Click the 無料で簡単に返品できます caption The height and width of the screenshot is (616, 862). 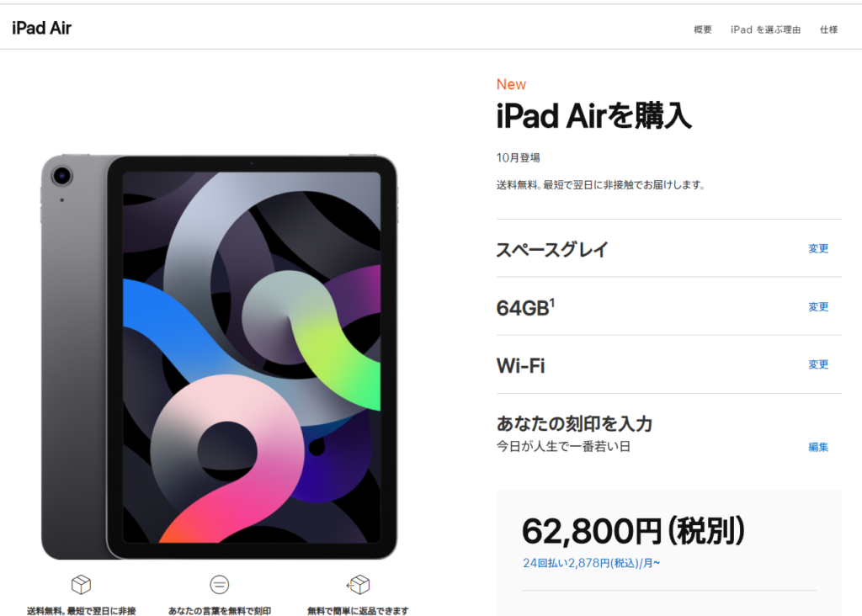(358, 610)
